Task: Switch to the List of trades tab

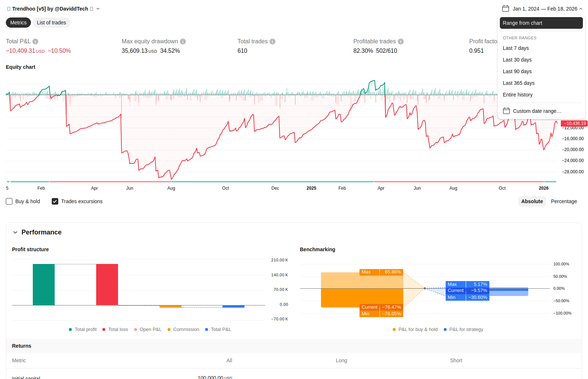Action: [51, 23]
